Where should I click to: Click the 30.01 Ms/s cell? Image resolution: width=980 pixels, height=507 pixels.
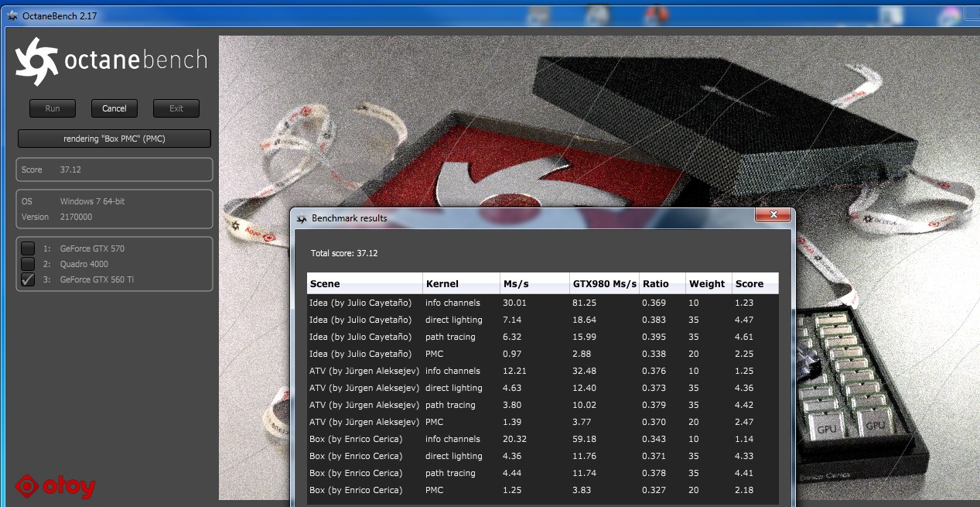click(514, 303)
